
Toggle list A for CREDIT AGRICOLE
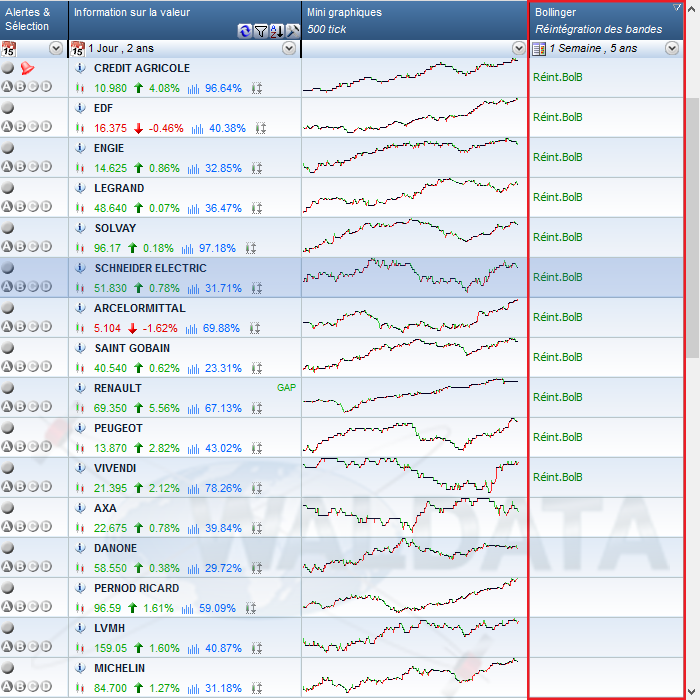click(7, 86)
